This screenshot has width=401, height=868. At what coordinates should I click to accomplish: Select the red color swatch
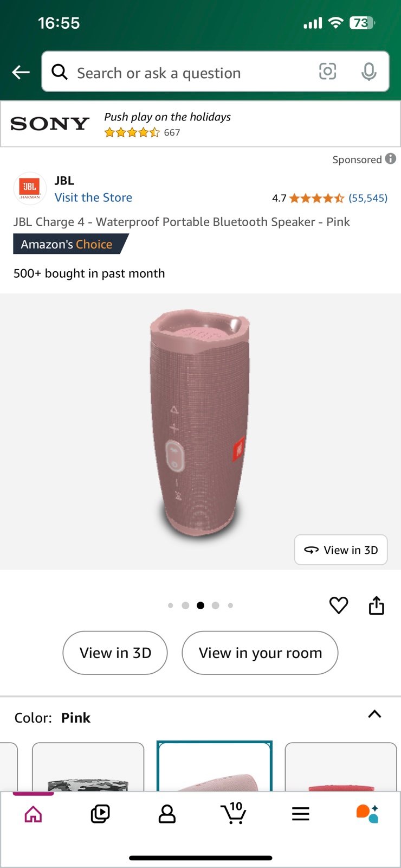341,767
